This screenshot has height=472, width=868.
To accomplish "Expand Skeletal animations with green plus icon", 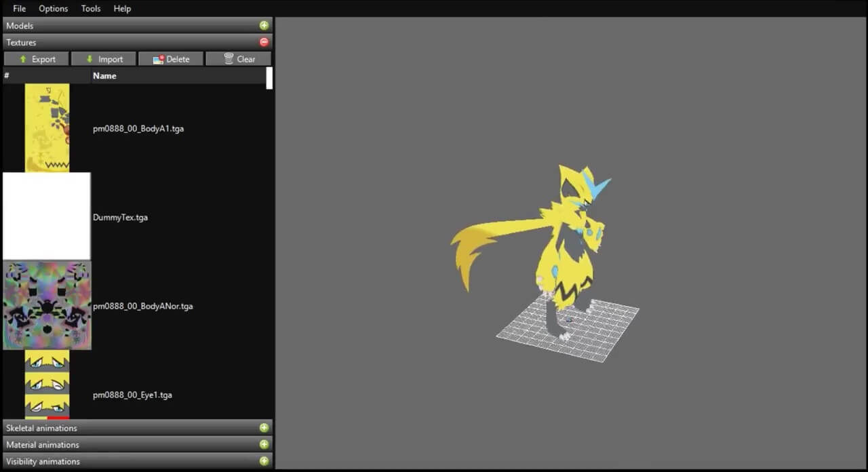I will [x=264, y=428].
